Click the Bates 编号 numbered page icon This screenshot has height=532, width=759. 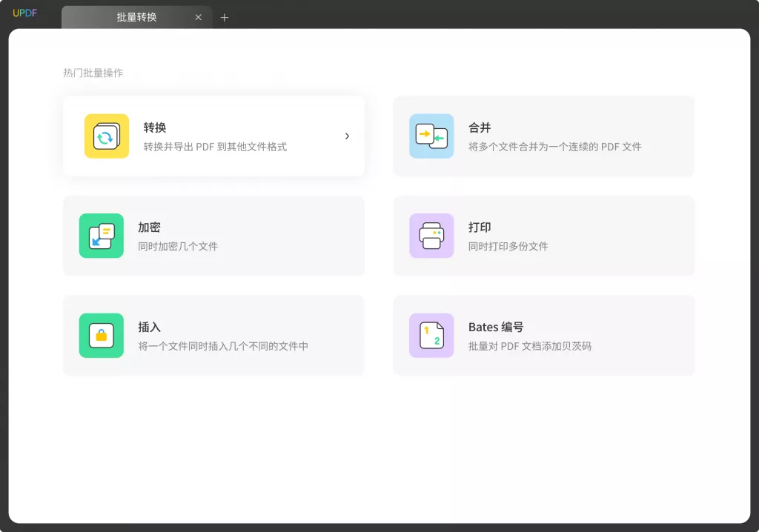(431, 336)
